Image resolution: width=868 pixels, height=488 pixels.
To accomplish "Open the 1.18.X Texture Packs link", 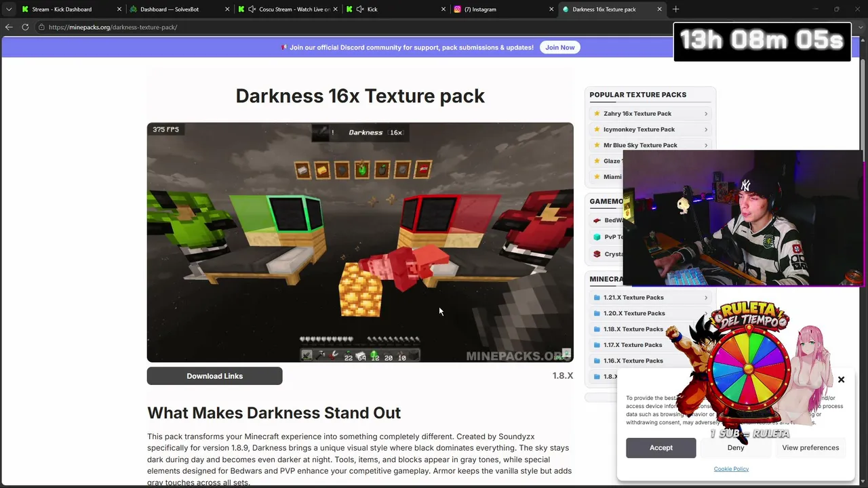I will 633,329.
